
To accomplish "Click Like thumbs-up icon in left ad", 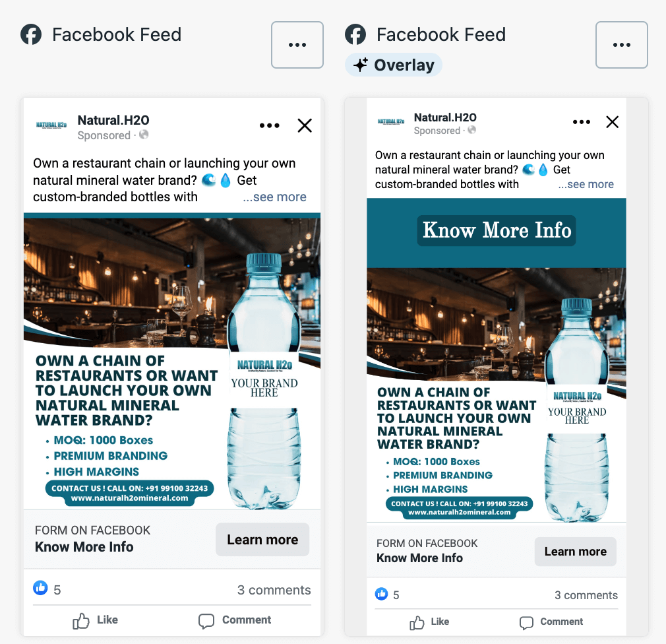I will pos(80,621).
